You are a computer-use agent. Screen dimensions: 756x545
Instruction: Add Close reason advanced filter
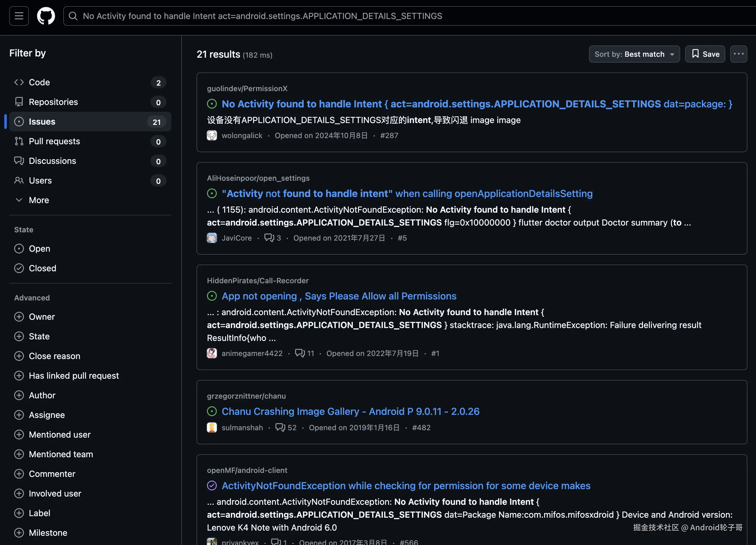point(54,356)
